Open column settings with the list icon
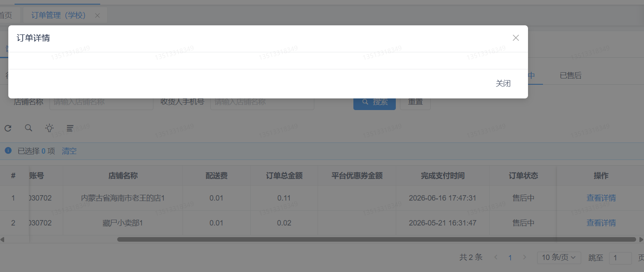 point(70,128)
